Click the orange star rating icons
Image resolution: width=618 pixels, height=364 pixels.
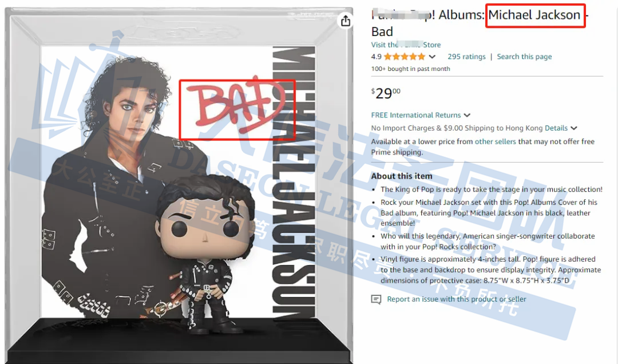[405, 57]
